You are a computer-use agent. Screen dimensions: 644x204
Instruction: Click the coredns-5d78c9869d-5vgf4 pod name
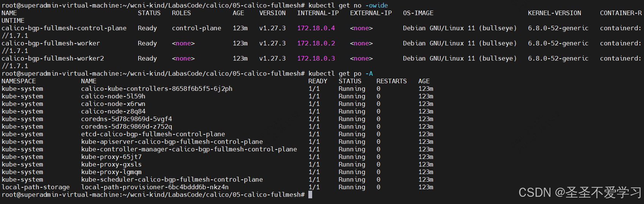(x=126, y=119)
